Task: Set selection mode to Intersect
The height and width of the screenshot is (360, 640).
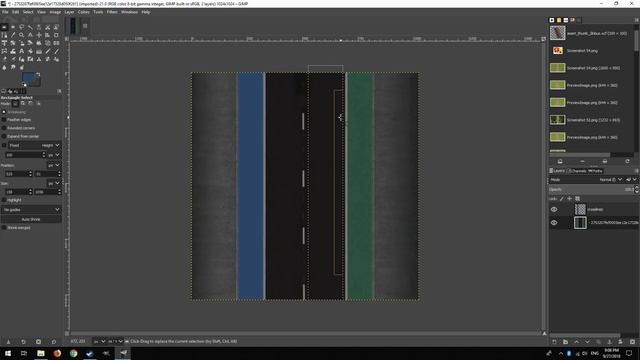Action: click(x=38, y=104)
